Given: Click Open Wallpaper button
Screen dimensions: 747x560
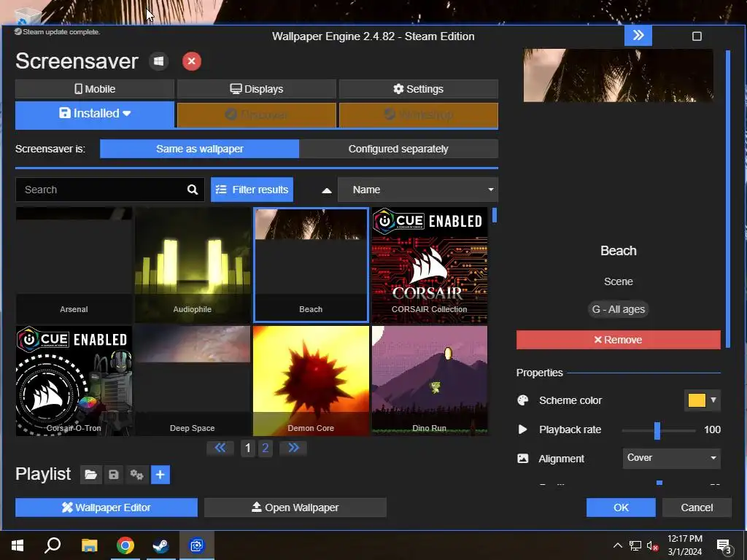Looking at the screenshot, I should click(x=295, y=507).
